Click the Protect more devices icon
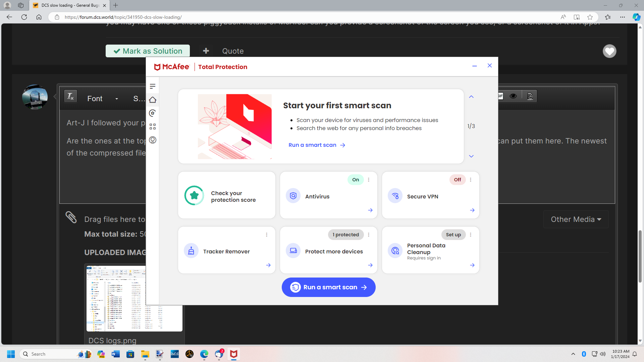This screenshot has width=644, height=362. coord(293,251)
